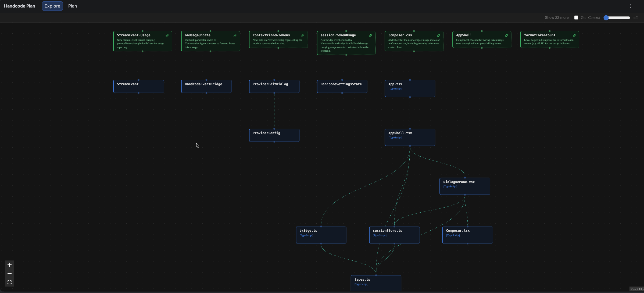Select the ProviderEditDialog node

click(274, 86)
